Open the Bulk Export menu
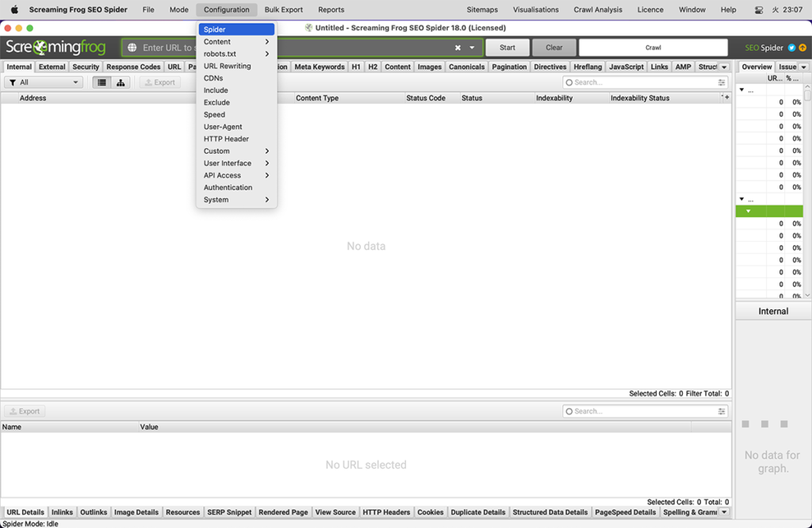This screenshot has width=812, height=528. 283,10
